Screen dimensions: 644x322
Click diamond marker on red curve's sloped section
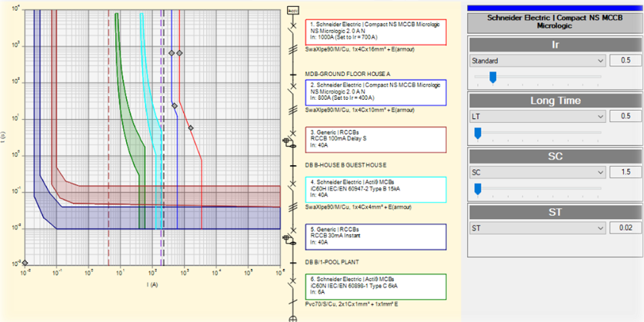(x=191, y=128)
